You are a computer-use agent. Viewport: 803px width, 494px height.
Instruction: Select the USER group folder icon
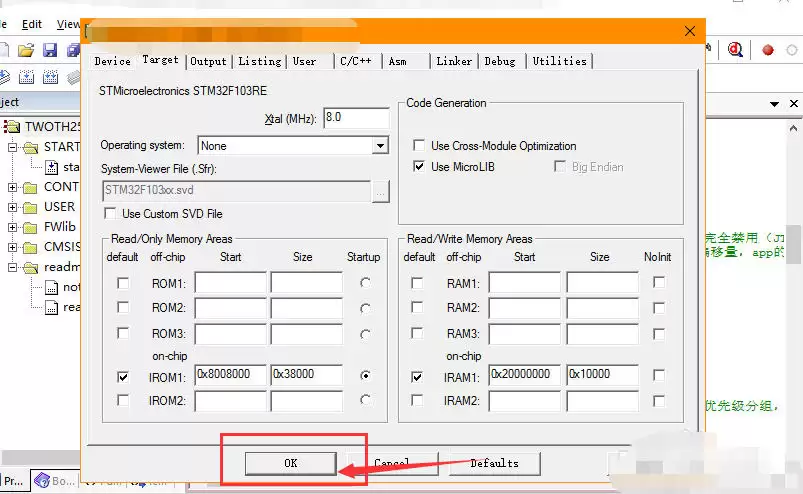(31, 207)
